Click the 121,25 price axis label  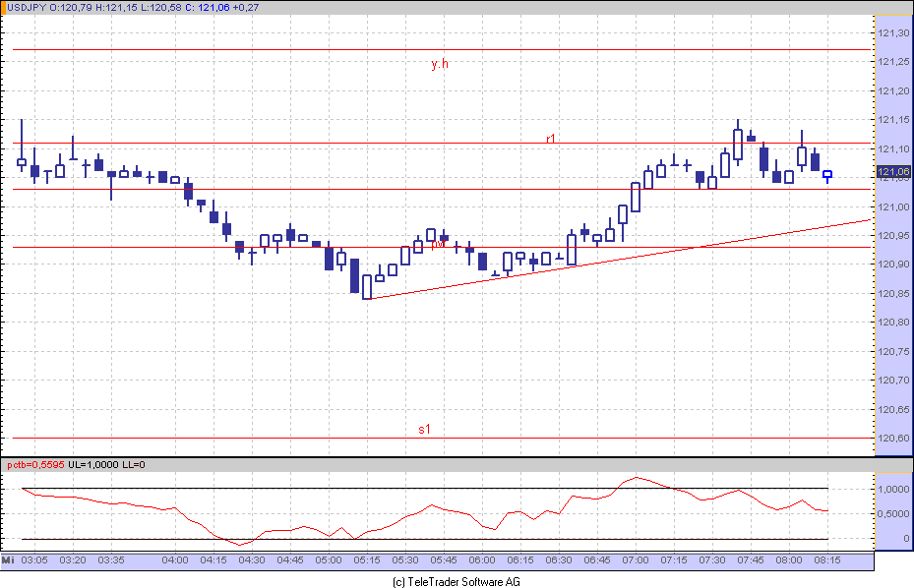(893, 62)
